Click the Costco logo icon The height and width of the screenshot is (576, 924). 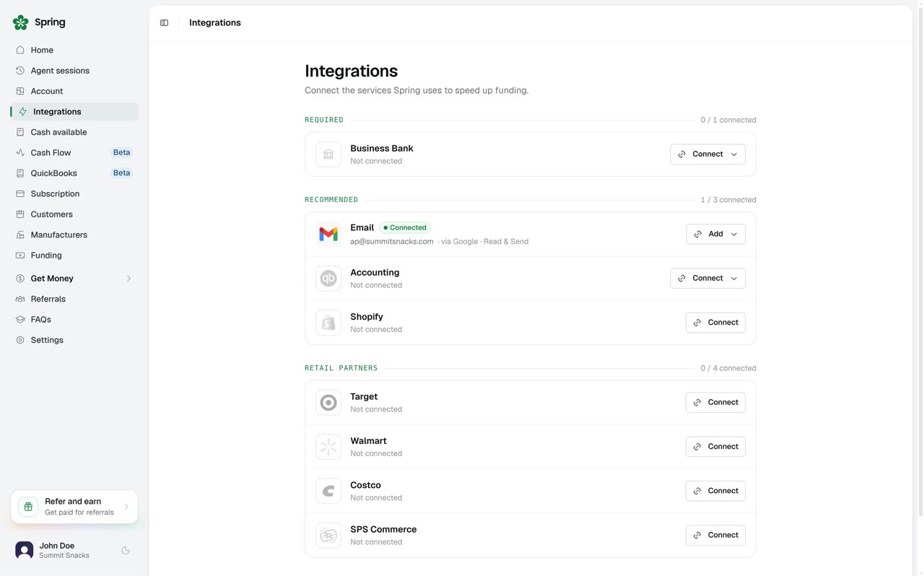point(328,492)
